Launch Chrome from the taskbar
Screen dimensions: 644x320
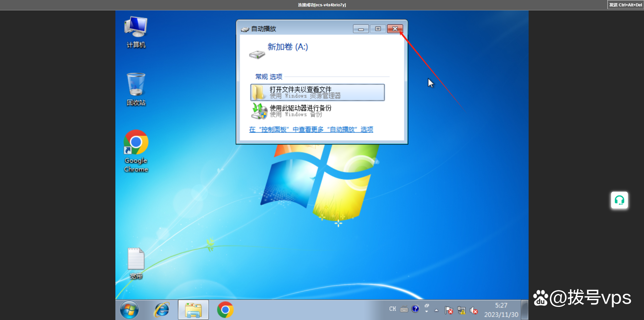tap(225, 310)
